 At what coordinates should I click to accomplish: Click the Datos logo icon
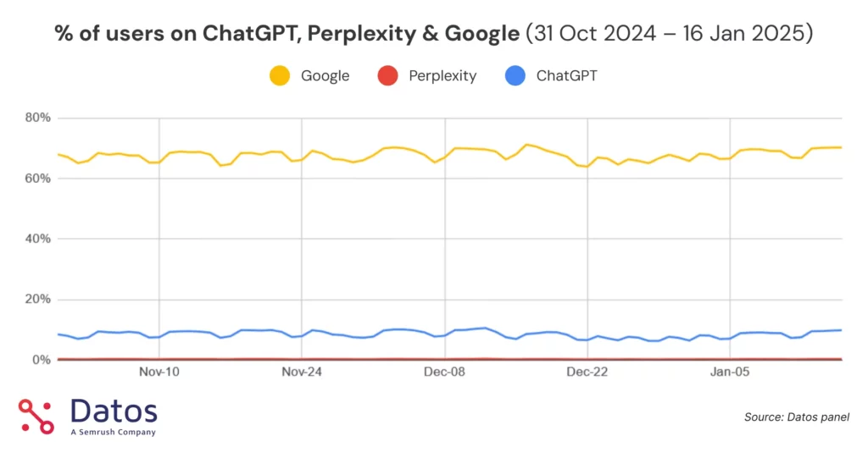(x=36, y=416)
